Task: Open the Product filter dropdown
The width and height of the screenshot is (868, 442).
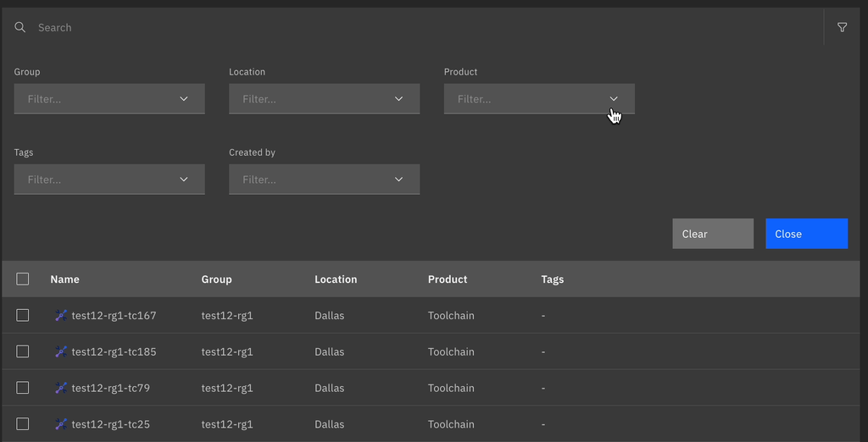Action: click(539, 99)
